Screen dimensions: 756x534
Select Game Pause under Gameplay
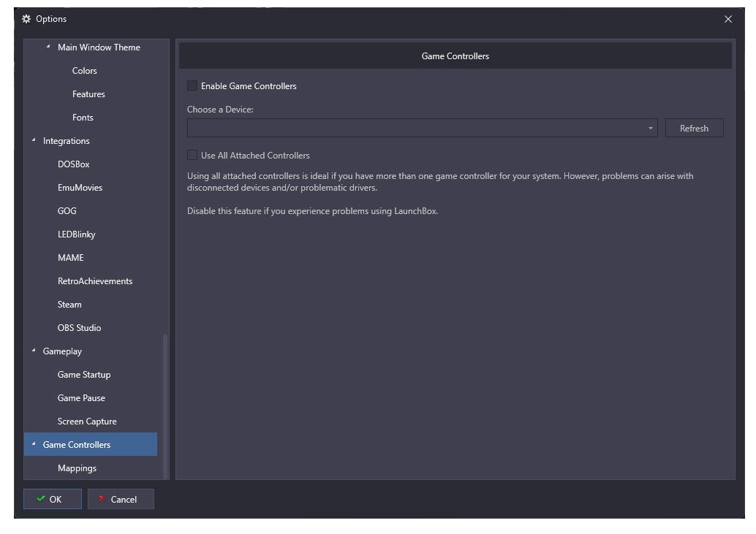click(x=81, y=398)
